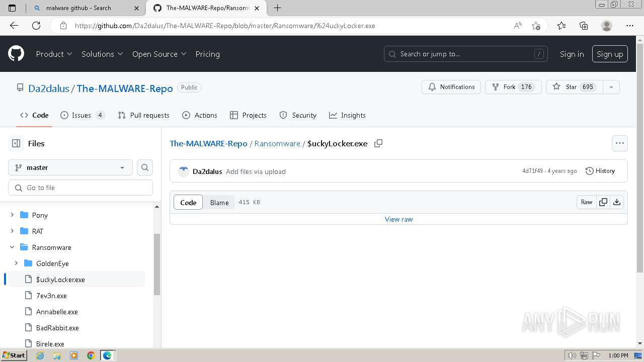This screenshot has width=644, height=362.
Task: Open the master branch selector
Action: tap(70, 167)
